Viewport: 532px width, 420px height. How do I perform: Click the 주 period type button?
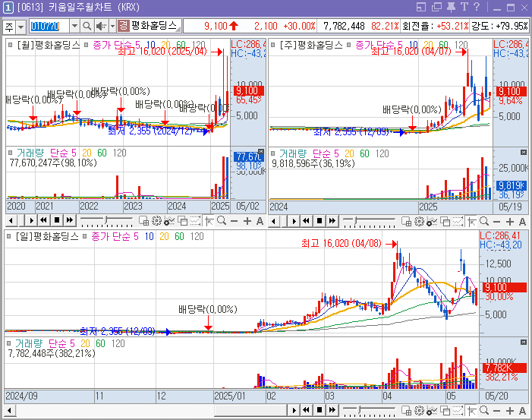10,27
